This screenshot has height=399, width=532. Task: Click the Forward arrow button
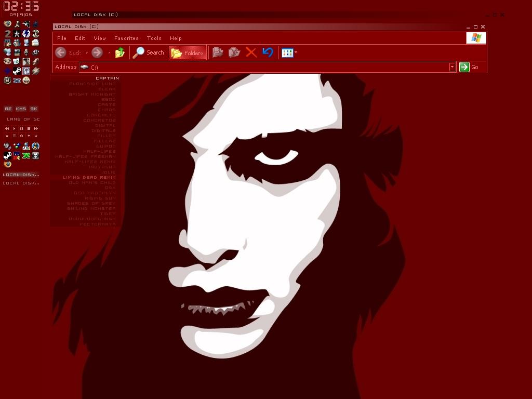pyautogui.click(x=97, y=52)
